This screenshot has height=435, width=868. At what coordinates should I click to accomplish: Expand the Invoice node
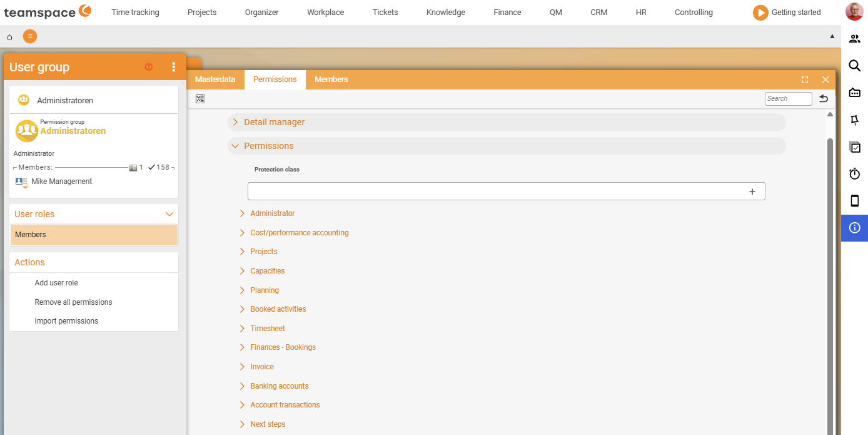point(242,367)
